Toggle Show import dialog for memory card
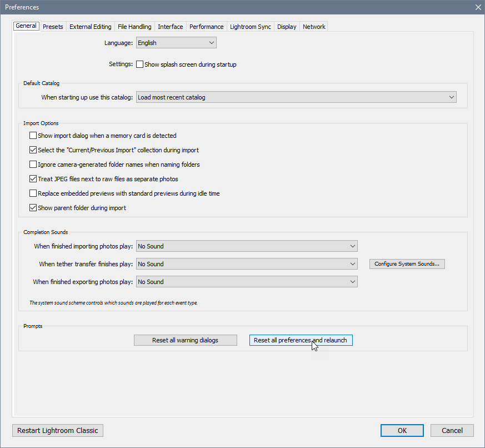The height and width of the screenshot is (448, 485). click(x=33, y=136)
